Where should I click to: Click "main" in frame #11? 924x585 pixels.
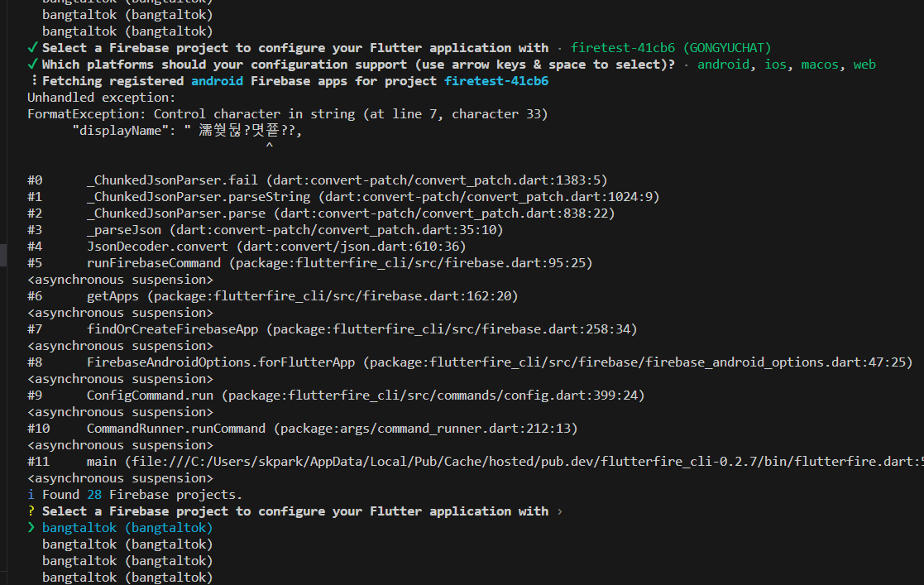point(102,461)
